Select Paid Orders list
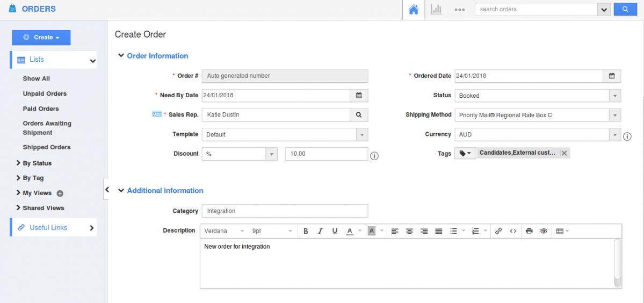Screen dimensions: 644x303 click(x=41, y=109)
